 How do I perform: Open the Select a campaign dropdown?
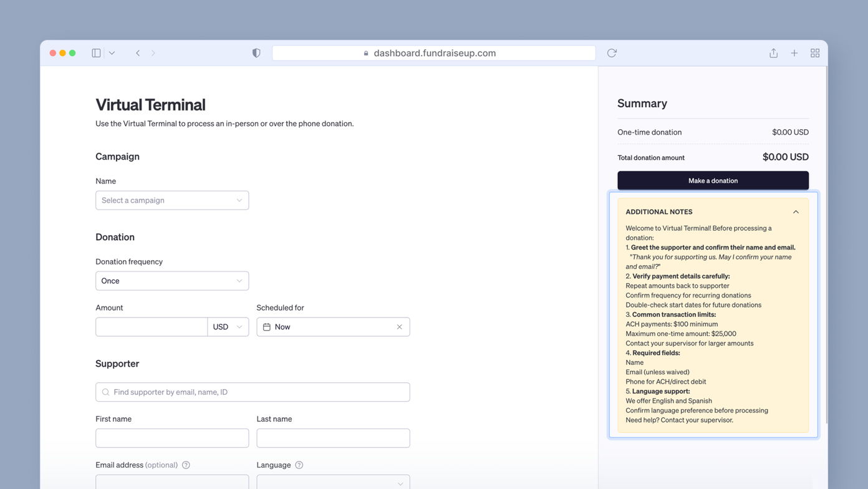[172, 200]
